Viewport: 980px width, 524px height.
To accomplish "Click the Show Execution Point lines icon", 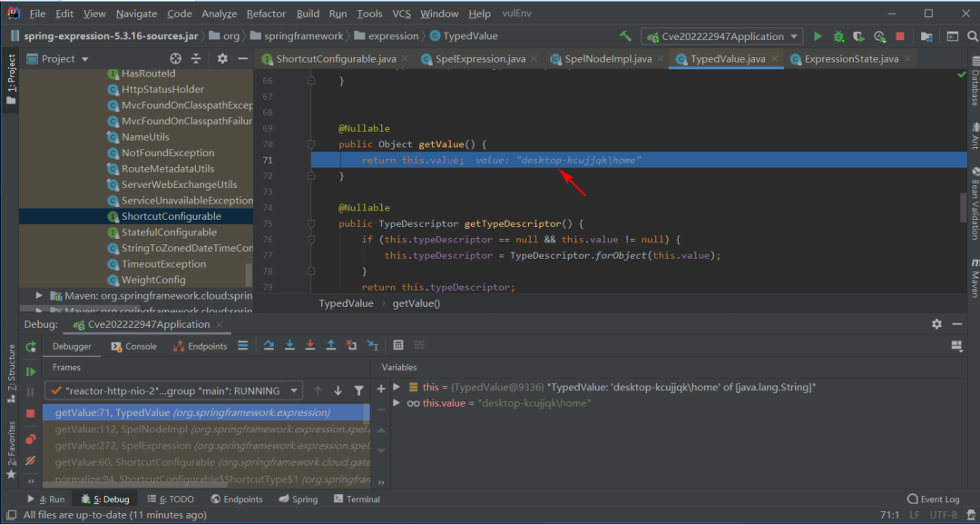I will tap(243, 345).
